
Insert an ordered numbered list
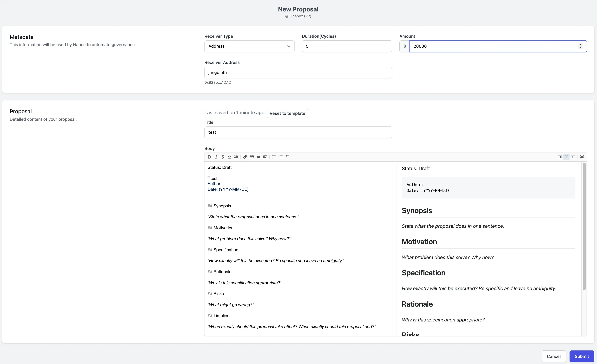point(281,157)
